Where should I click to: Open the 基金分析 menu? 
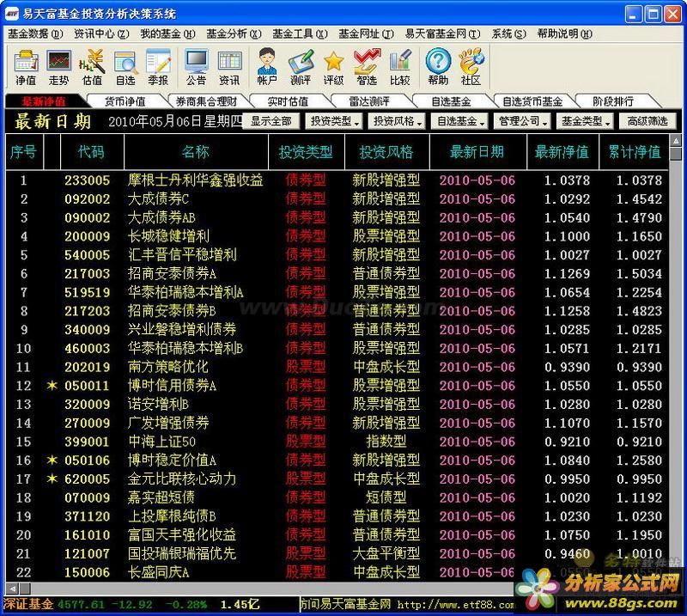234,34
